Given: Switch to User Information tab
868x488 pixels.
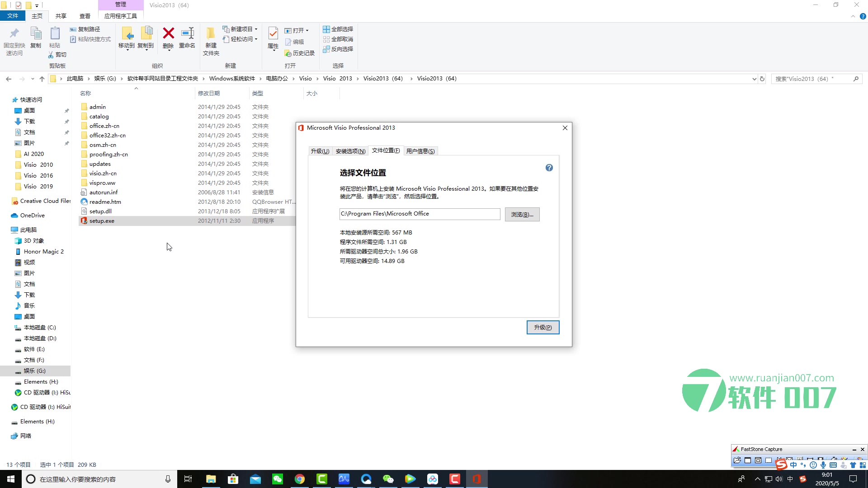Looking at the screenshot, I should (420, 151).
